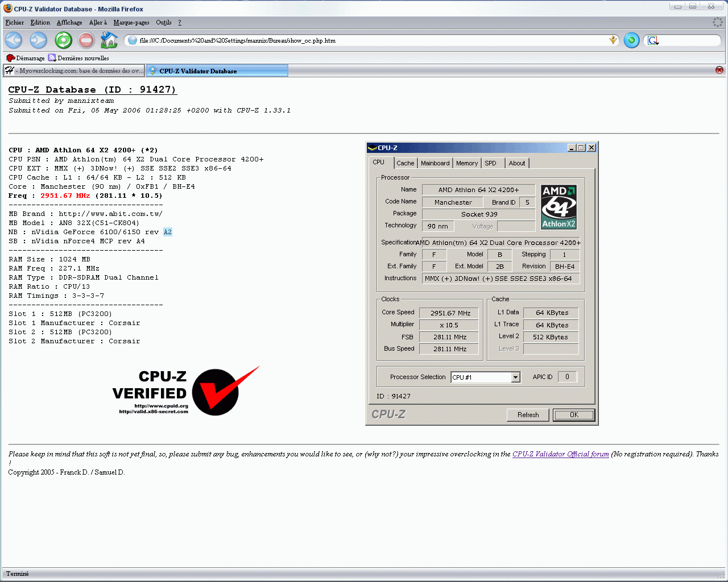
Task: Click the AMD 64 Athlon X2 logo
Action: coord(559,207)
